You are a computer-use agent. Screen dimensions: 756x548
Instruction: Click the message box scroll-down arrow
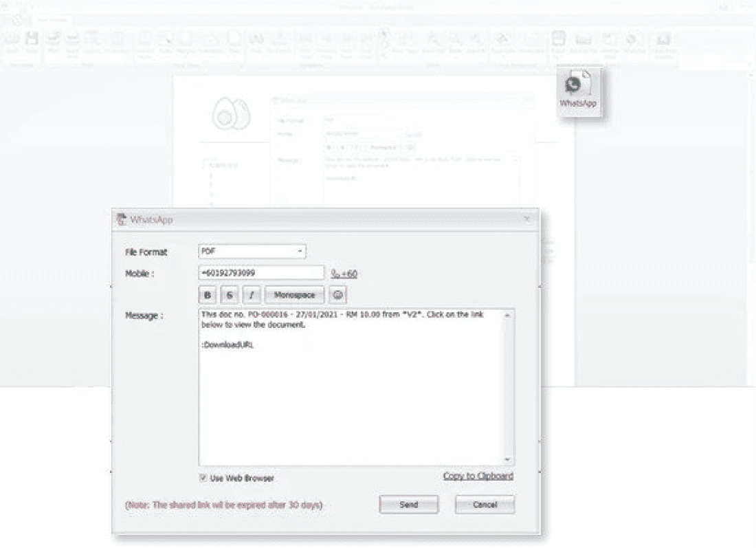pos(507,459)
